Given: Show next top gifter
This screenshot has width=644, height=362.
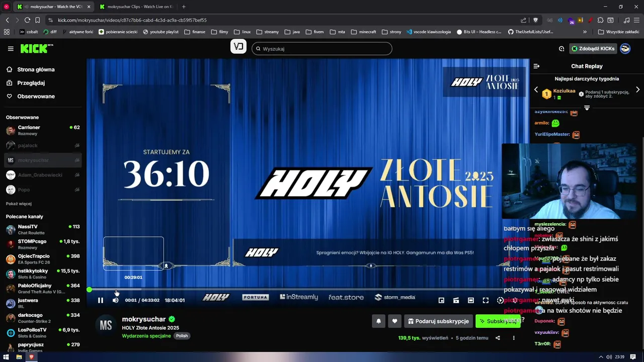Looking at the screenshot, I should coord(637,89).
